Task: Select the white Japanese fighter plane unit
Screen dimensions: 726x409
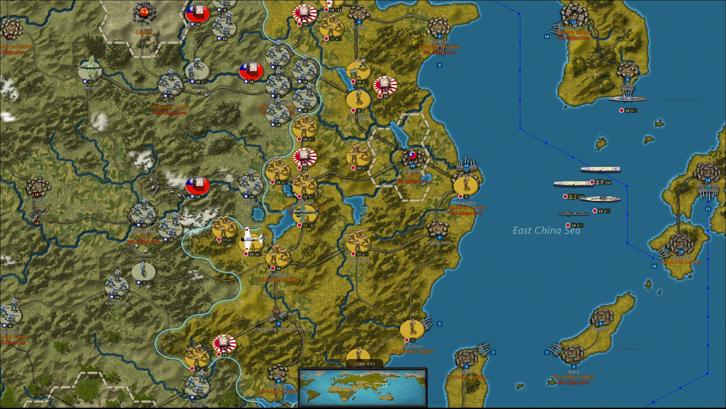Action: click(252, 240)
